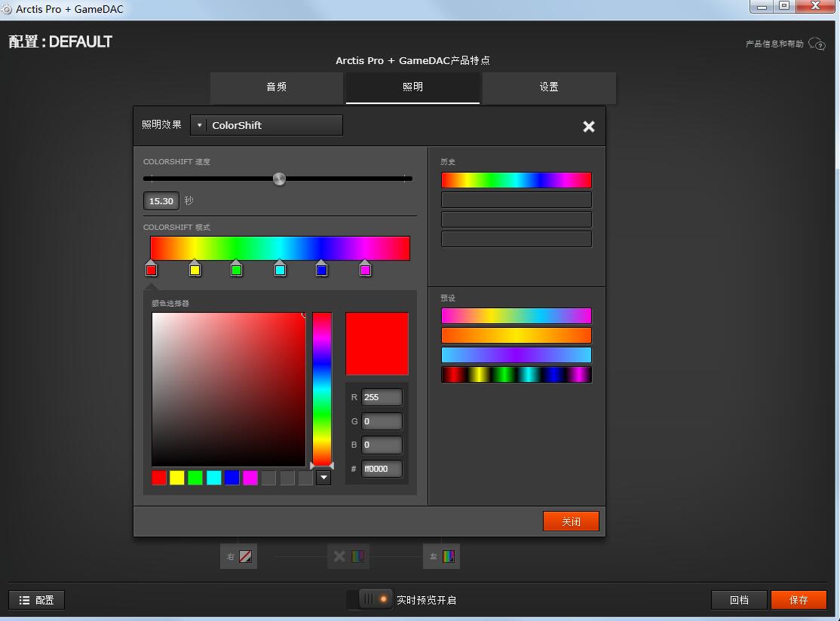Click the middle zone icon with the X
This screenshot has height=621, width=840.
[x=348, y=556]
